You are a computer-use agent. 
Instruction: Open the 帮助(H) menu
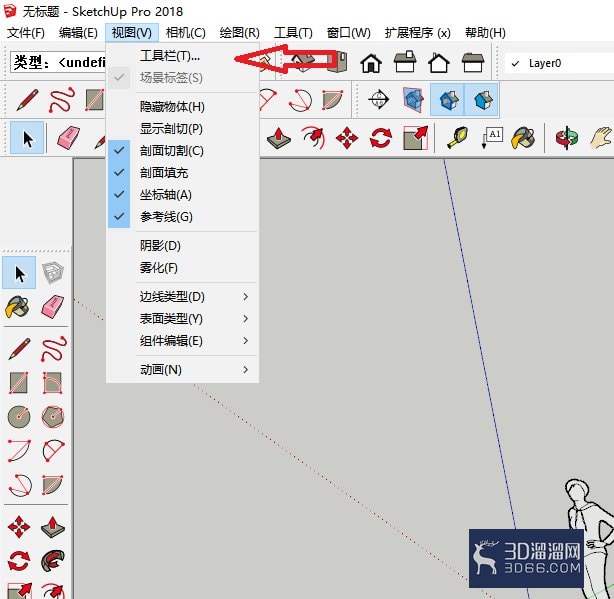[x=485, y=32]
